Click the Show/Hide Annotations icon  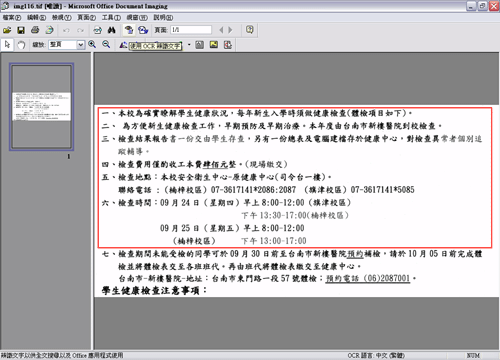(x=228, y=45)
